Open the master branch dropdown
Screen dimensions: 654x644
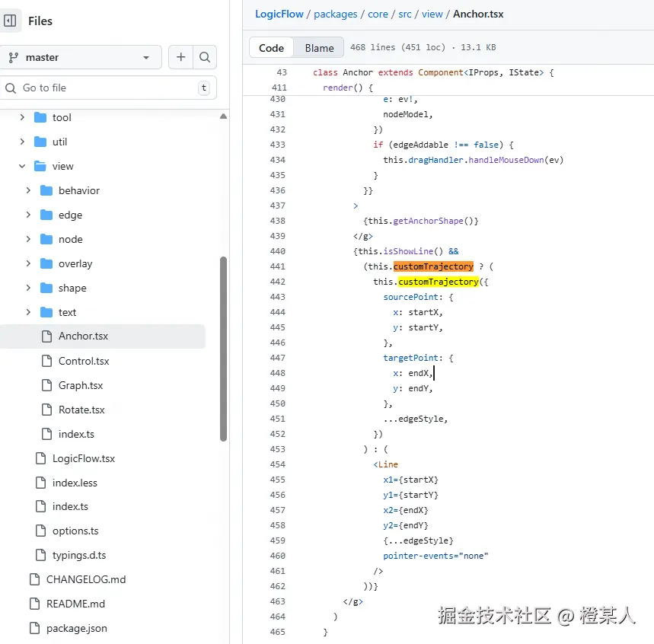(x=80, y=57)
